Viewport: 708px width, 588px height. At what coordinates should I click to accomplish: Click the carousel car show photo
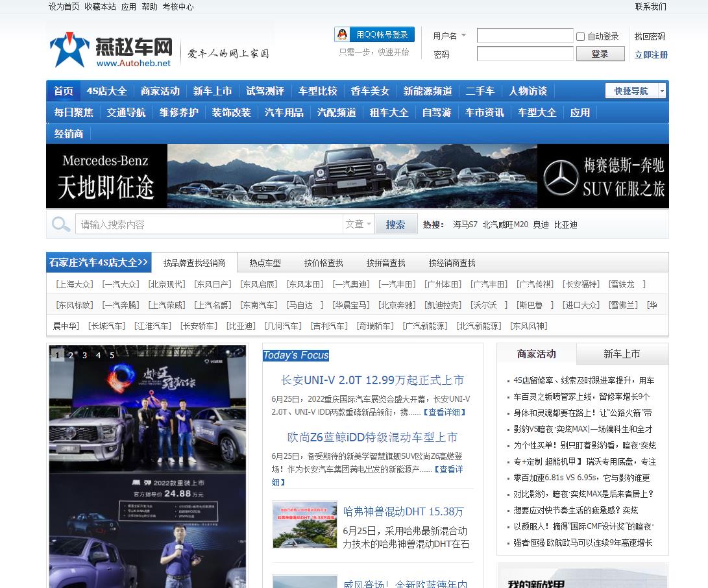[x=148, y=467]
